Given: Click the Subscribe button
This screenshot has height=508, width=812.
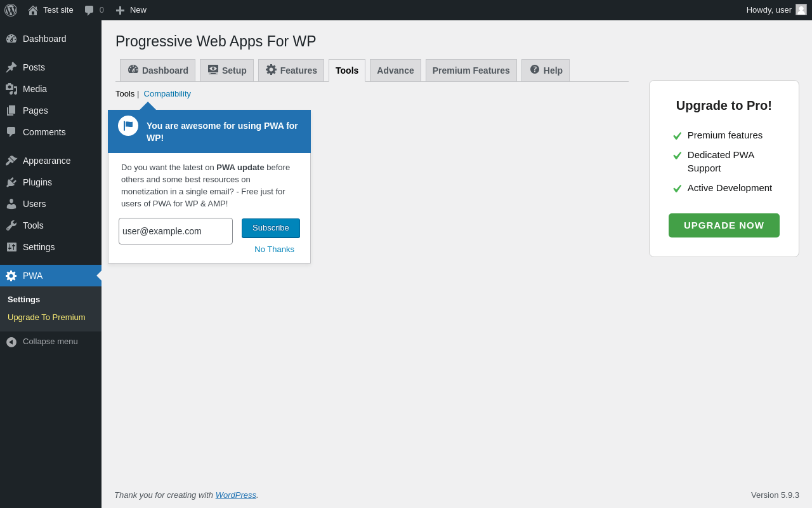Looking at the screenshot, I should pos(271,228).
